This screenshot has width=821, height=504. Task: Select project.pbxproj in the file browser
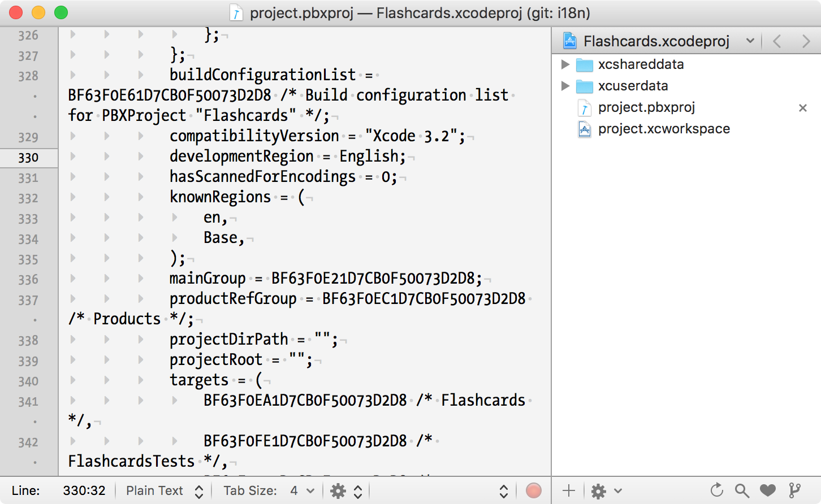click(646, 107)
